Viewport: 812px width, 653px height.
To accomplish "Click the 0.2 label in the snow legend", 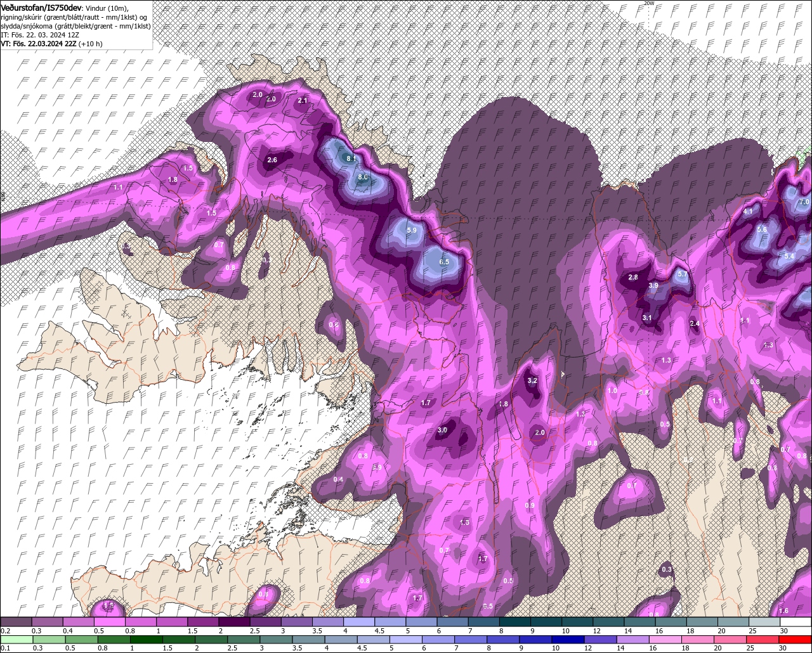I will tap(6, 631).
